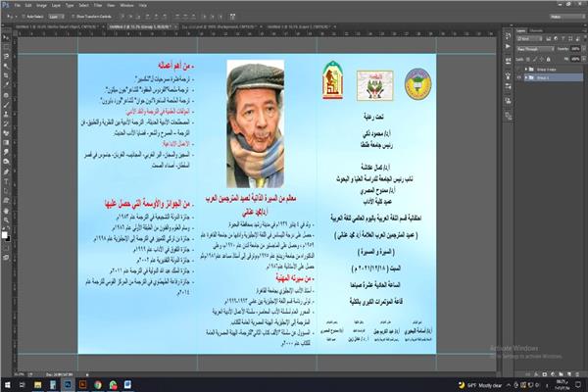Toggle lock transparent pixels
The image size is (588, 392).
[x=529, y=59]
